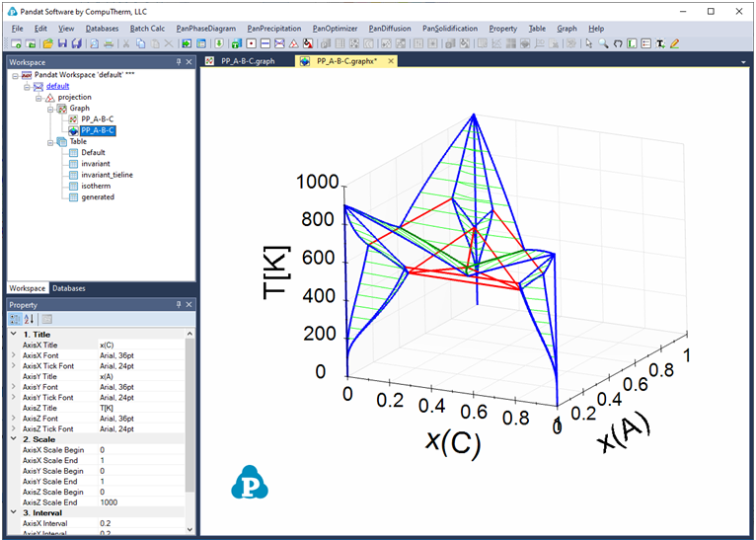Collapse the '1. Title' property section

point(13,334)
